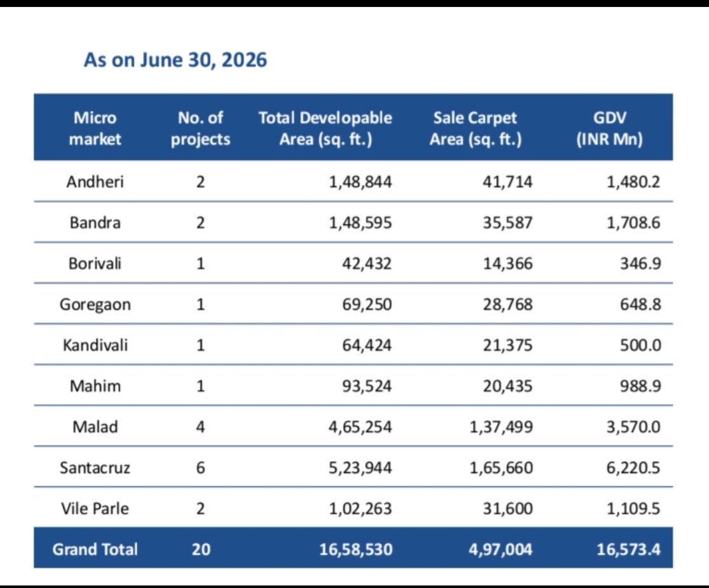
Task: Click the 'Bandra' row label
Action: tap(95, 223)
